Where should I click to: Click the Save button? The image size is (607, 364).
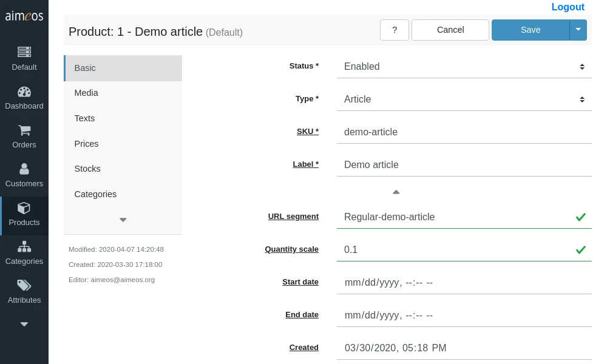531,30
